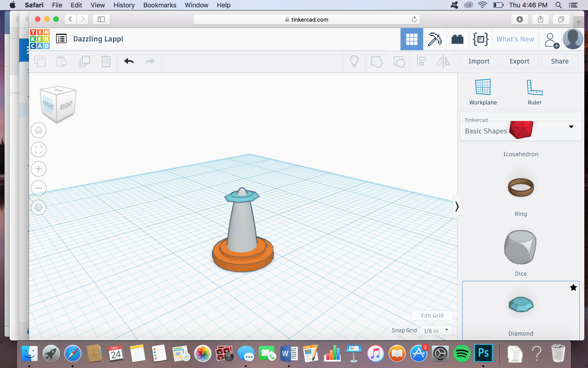Click the Ungroup shapes icon

point(399,62)
